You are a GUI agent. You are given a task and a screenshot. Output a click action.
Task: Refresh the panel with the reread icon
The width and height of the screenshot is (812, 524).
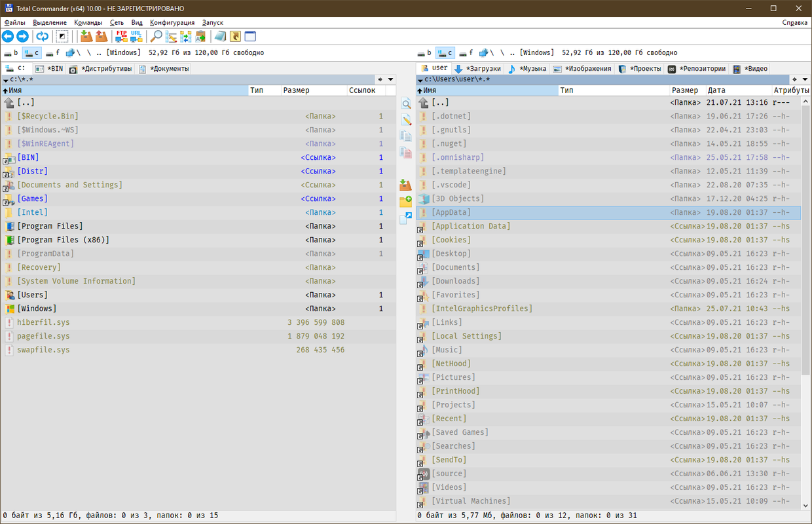point(42,37)
